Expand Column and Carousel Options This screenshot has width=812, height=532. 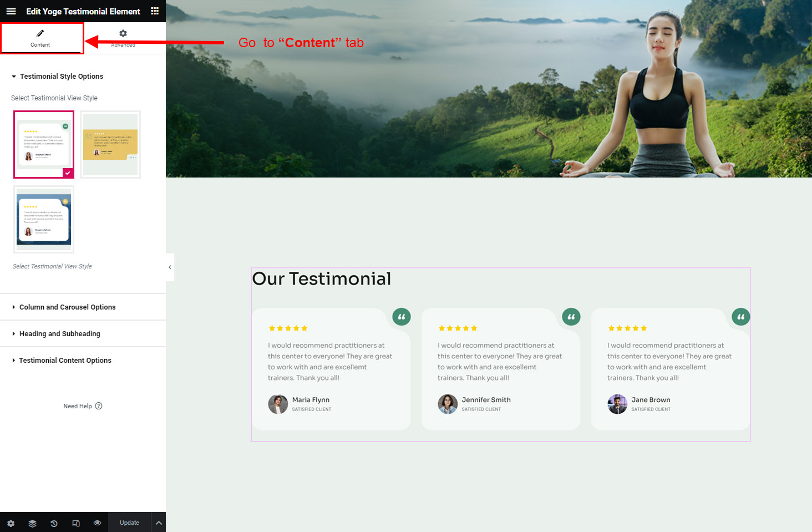[67, 307]
